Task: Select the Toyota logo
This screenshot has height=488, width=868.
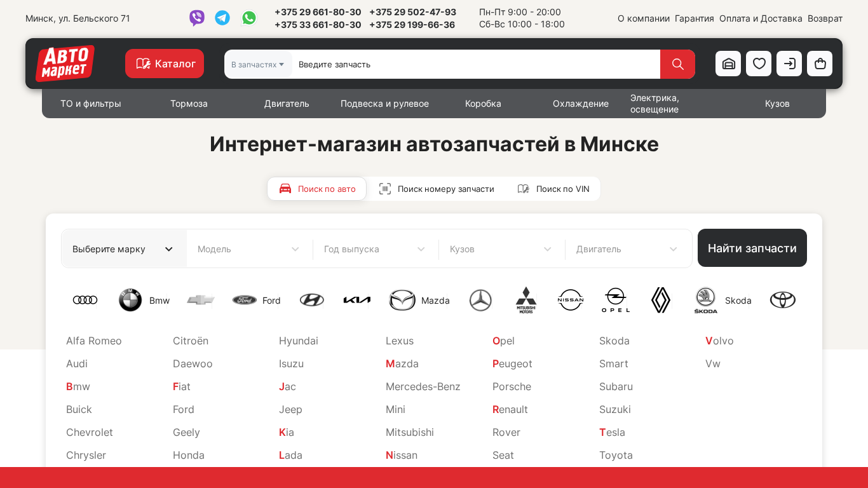Action: coord(783,300)
